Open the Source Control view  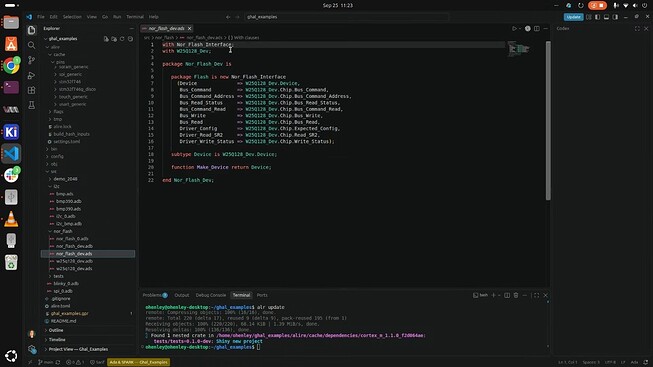[32, 60]
